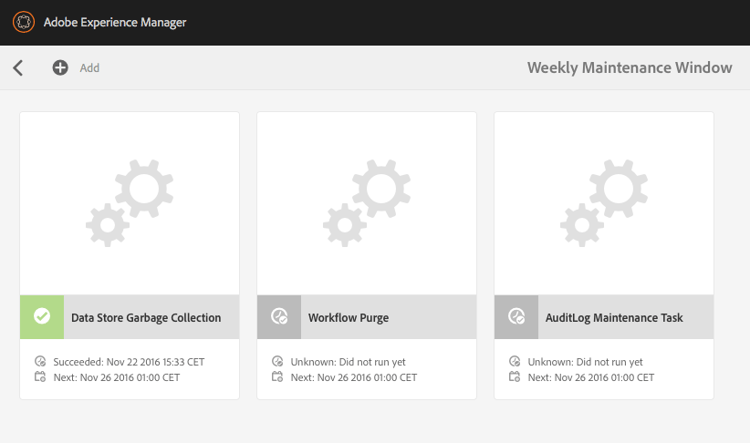Click the Weekly Maintenance Window heading
The image size is (750, 443).
[x=629, y=68]
